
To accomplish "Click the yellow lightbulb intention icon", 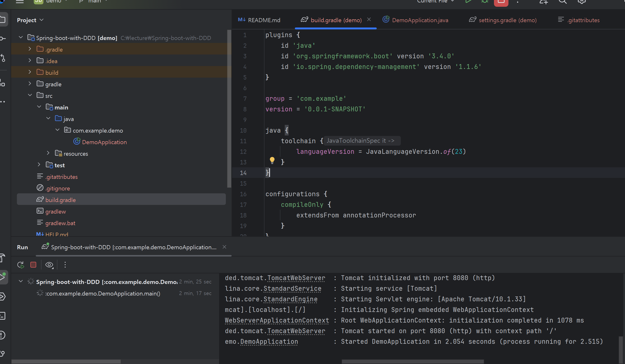I will click(272, 160).
